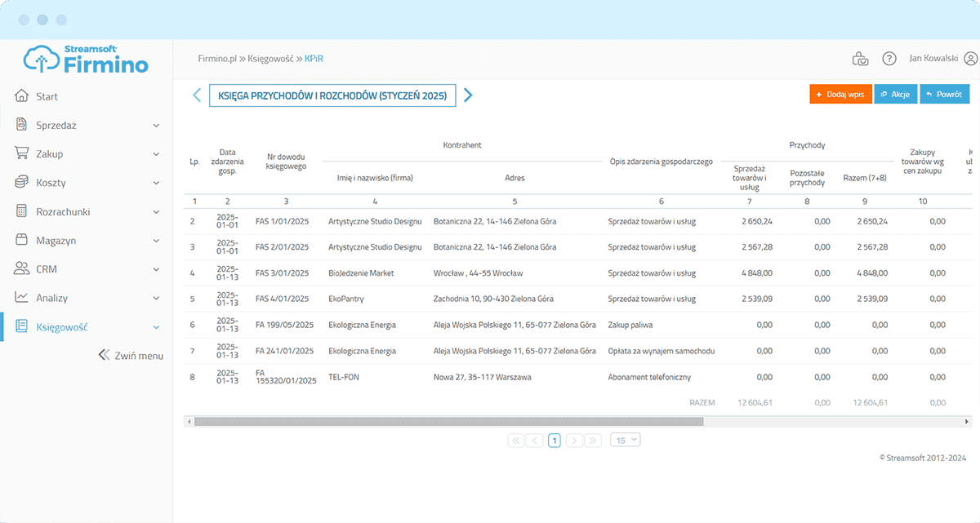Click the Abonament telefoniczny description cell
This screenshot has height=523, width=980.
(649, 377)
